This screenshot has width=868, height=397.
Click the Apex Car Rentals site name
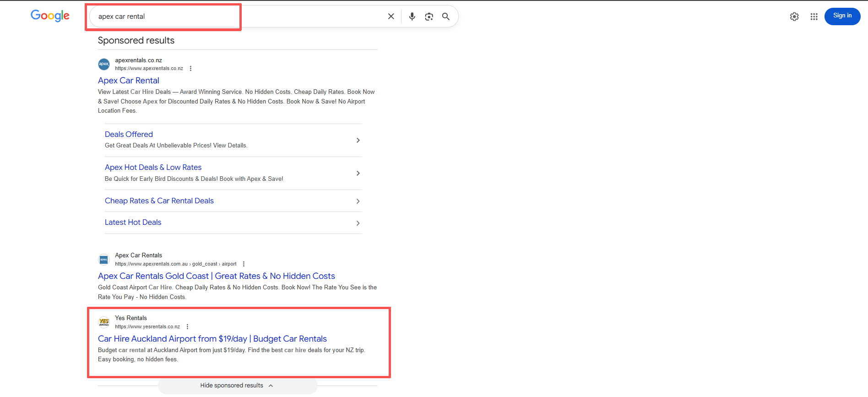(x=138, y=256)
